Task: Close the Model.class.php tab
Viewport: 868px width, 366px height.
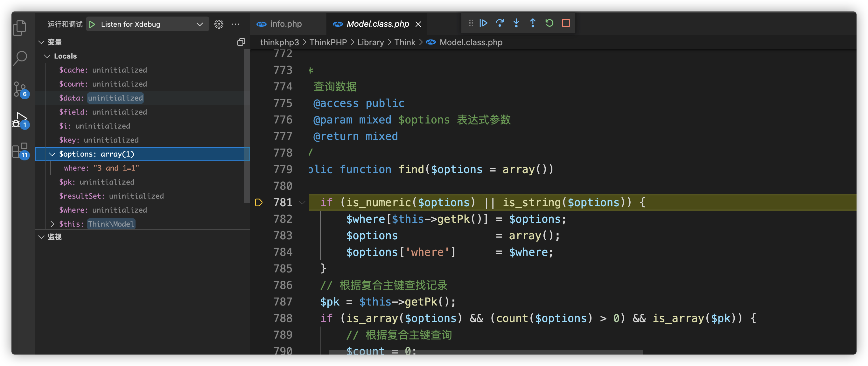Action: click(418, 24)
